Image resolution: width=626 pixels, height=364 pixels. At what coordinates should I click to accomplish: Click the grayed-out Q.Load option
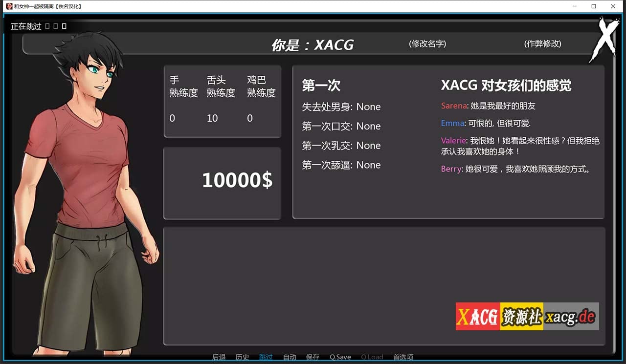(x=372, y=357)
